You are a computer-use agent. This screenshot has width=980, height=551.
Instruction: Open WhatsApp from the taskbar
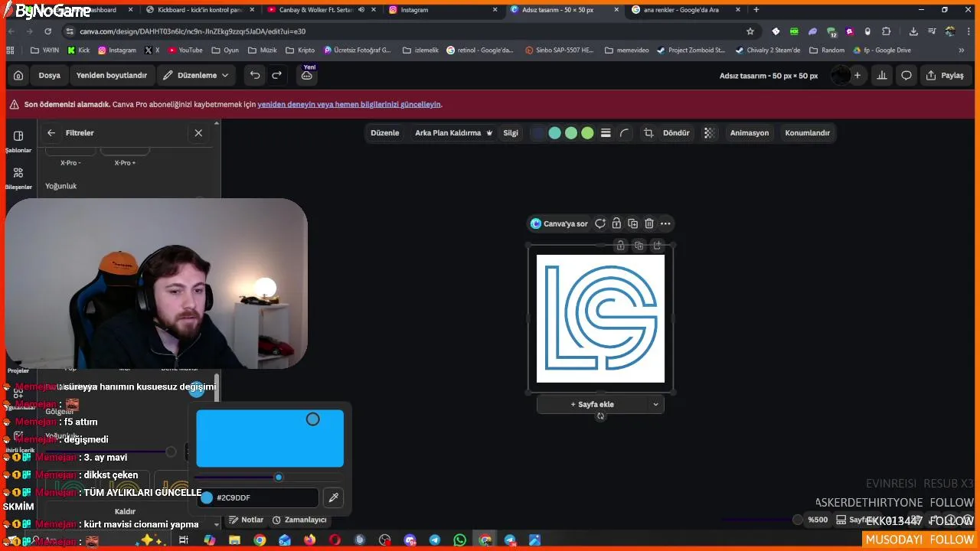coord(459,540)
